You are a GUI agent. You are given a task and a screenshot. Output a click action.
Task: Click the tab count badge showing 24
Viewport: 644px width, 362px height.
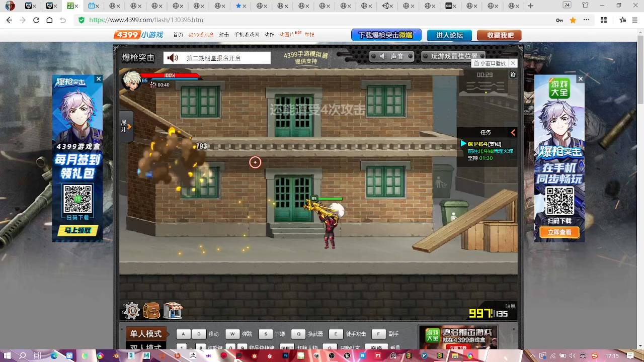coord(567,5)
